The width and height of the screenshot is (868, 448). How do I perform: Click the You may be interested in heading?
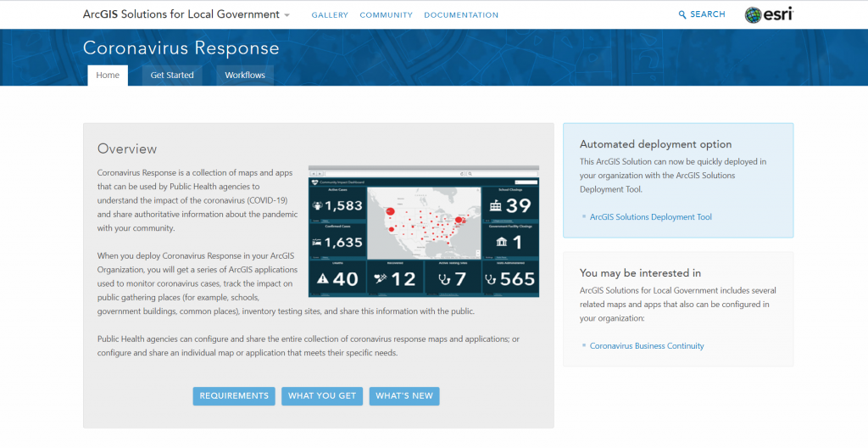coord(640,273)
